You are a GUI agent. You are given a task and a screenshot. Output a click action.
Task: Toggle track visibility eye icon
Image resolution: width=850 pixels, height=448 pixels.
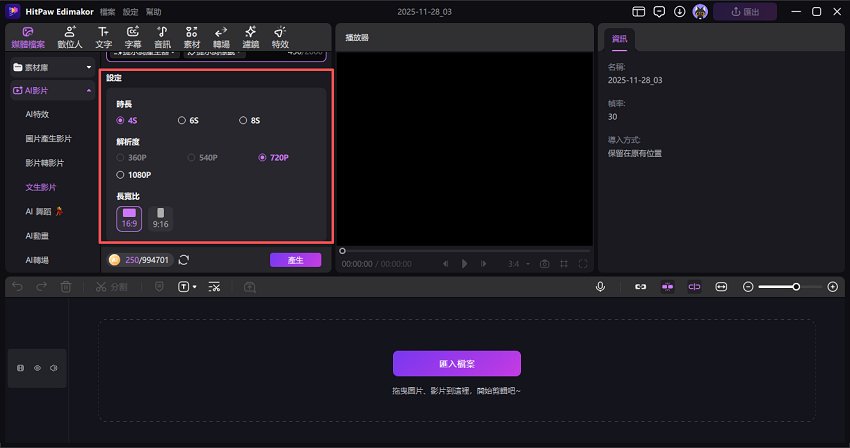click(37, 368)
